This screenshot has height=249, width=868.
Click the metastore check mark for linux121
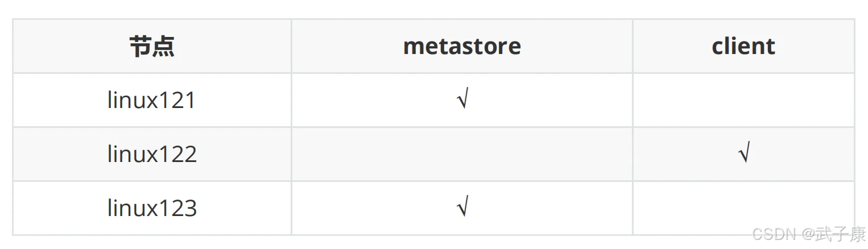pyautogui.click(x=462, y=101)
